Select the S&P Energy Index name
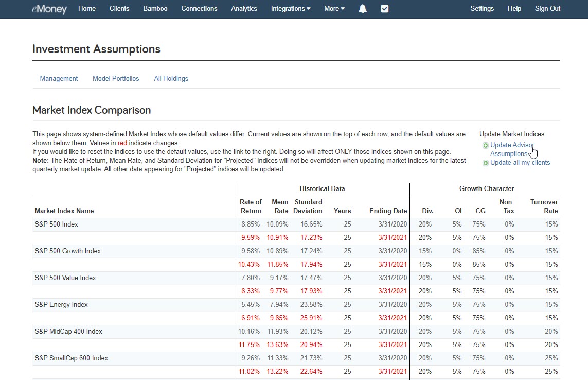Image resolution: width=588 pixels, height=380 pixels. pos(61,304)
